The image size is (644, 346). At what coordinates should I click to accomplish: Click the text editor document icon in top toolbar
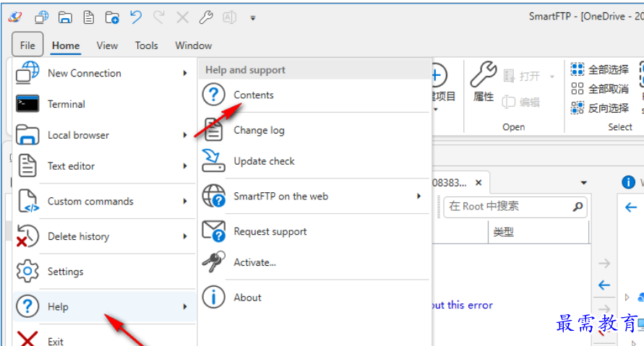(88, 17)
